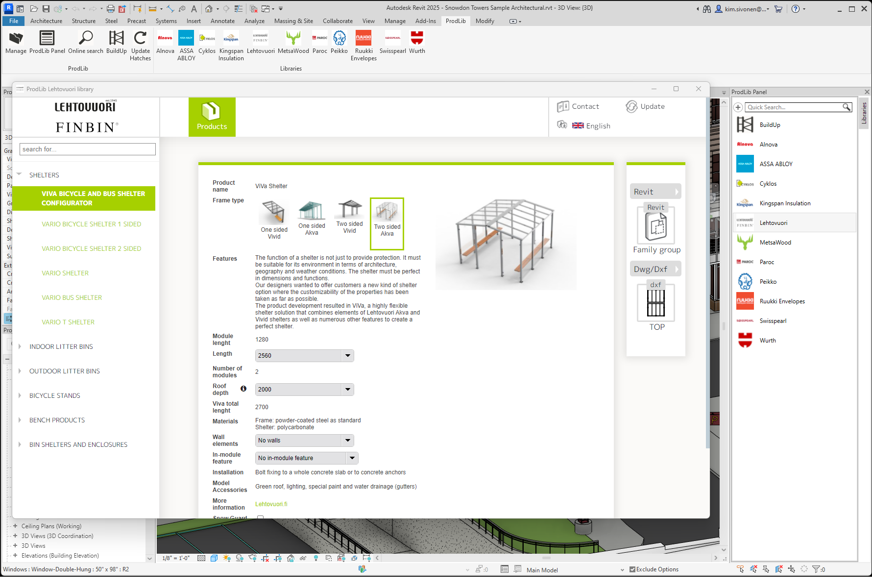
Task: Launch ProdLib Online search
Action: 86,42
